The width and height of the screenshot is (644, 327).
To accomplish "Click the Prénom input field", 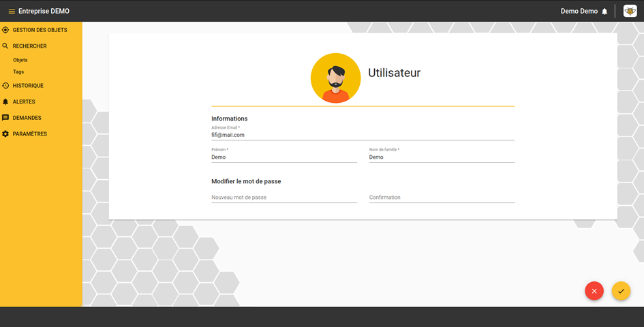I will point(284,157).
